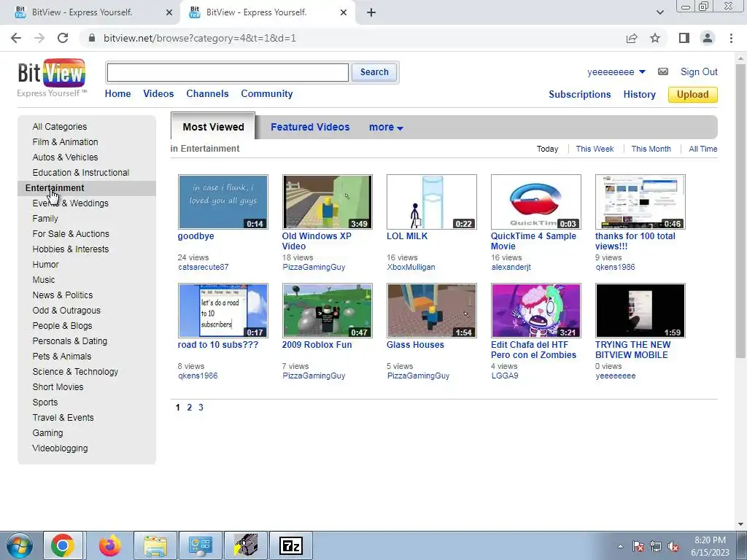Screen dimensions: 747x560
Task: Show hidden system tray icons
Action: (620, 546)
